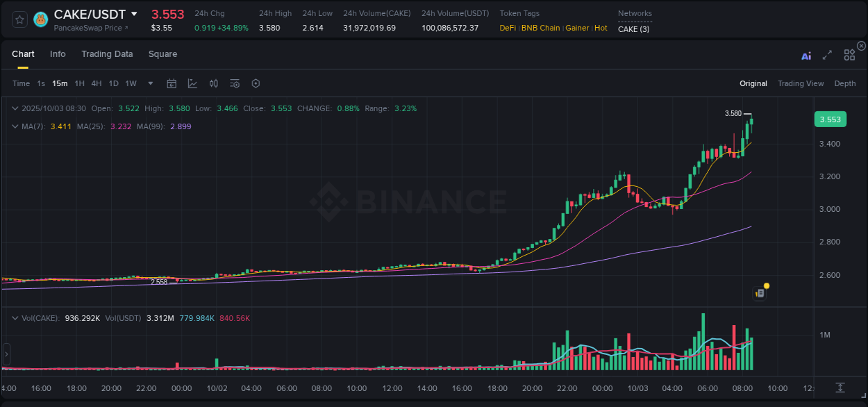
Task: Select the chart style icon
Action: [192, 83]
